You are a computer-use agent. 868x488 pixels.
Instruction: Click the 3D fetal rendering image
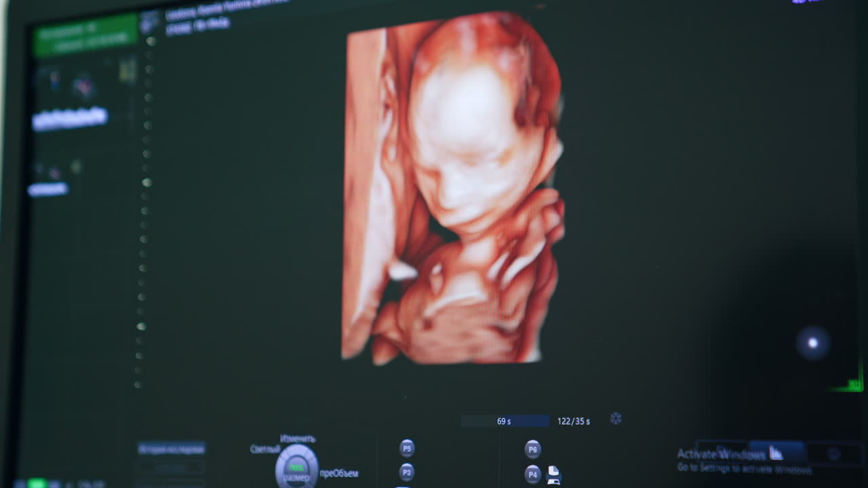pyautogui.click(x=452, y=188)
